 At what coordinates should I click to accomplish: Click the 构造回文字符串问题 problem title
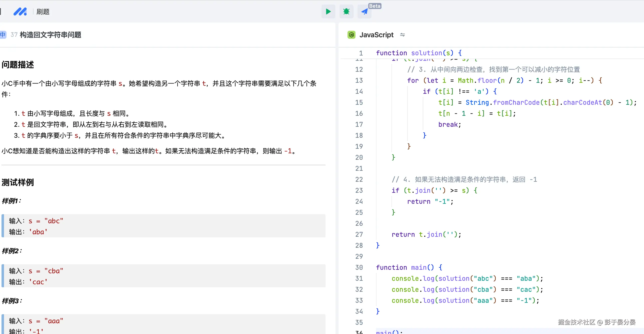pyautogui.click(x=50, y=35)
